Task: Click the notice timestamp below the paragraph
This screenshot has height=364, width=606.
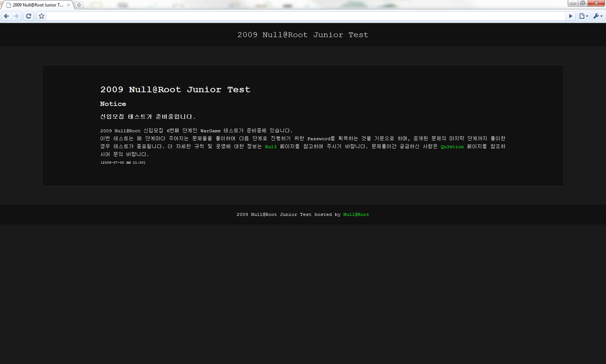Action: [x=123, y=163]
